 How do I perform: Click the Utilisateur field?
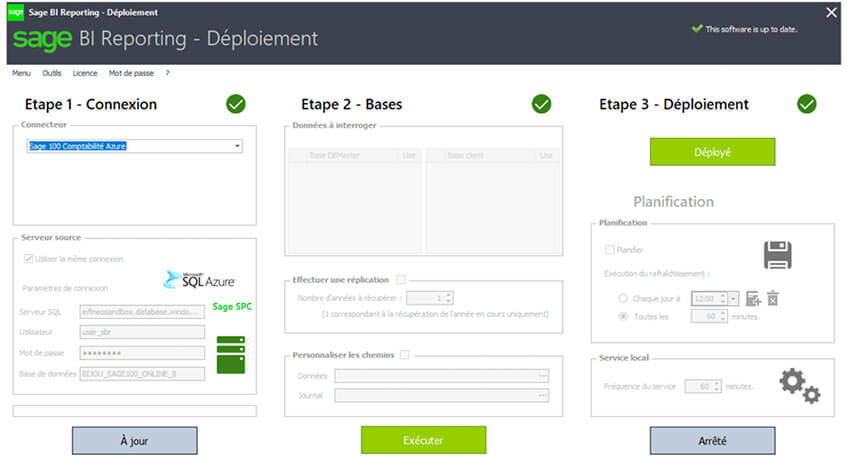point(143,332)
